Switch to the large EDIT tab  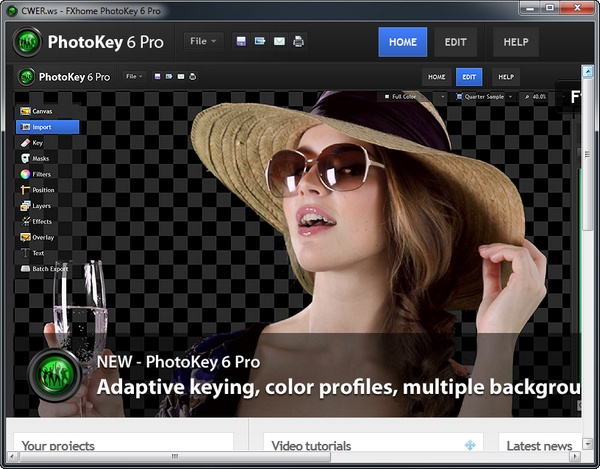(455, 42)
